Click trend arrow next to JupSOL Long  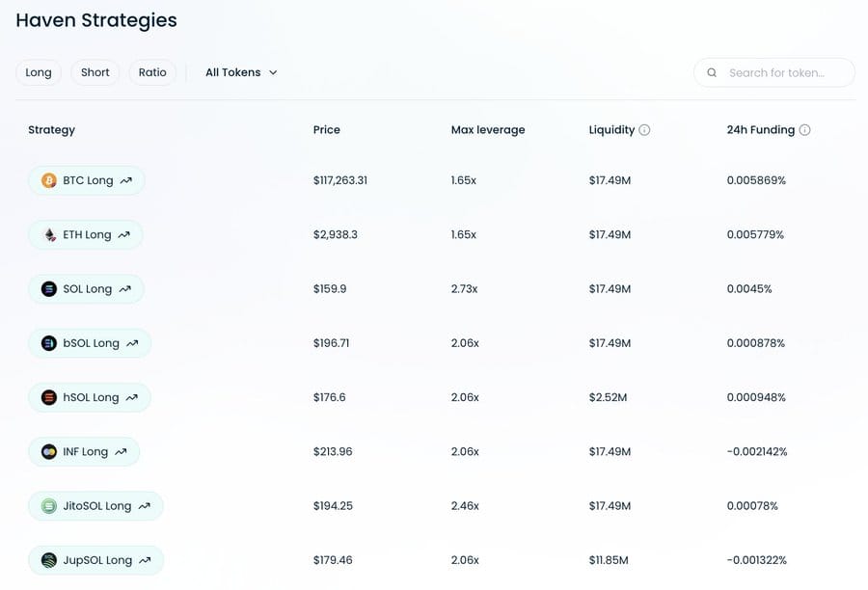tap(145, 560)
